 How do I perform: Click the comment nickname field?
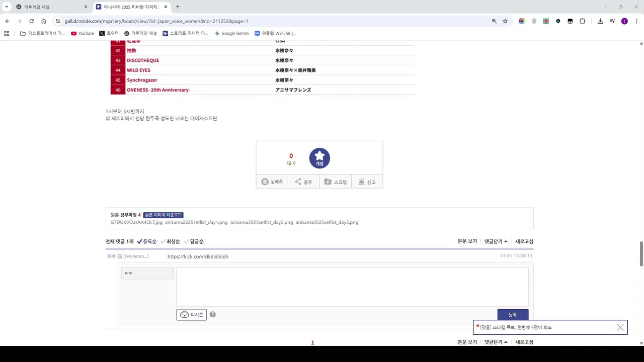pyautogui.click(x=147, y=273)
